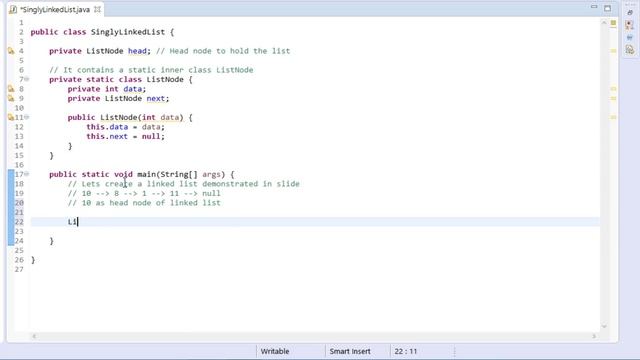Click the horizontal scrollbar right arrow
The image size is (640, 360).
coord(594,336)
